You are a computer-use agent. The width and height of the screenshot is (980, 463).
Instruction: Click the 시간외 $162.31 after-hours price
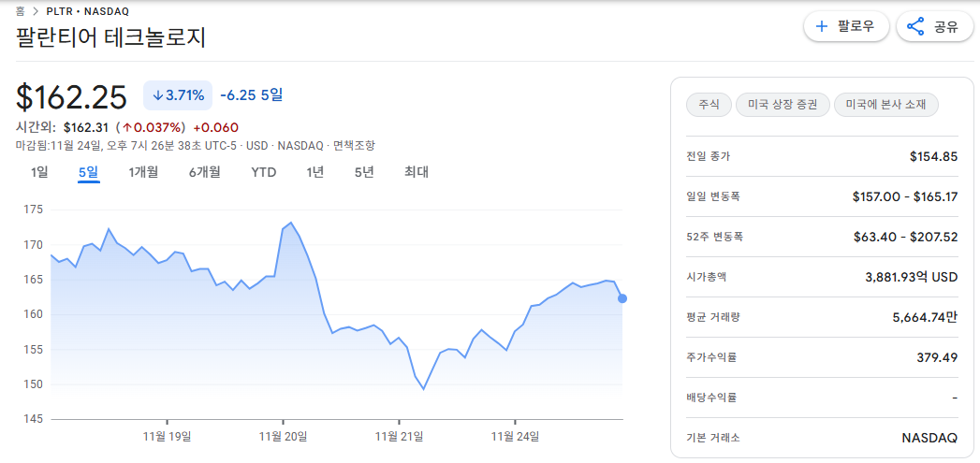[x=86, y=128]
